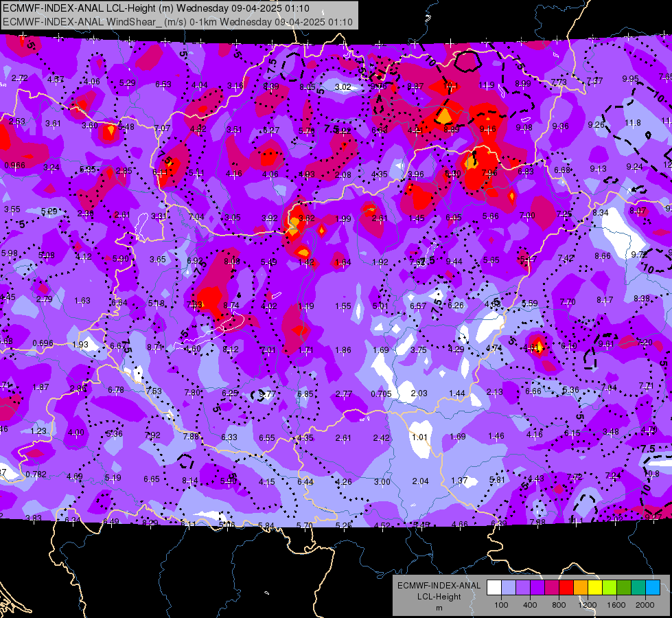Click the unit label m in the legend
The width and height of the screenshot is (672, 618).
439,608
